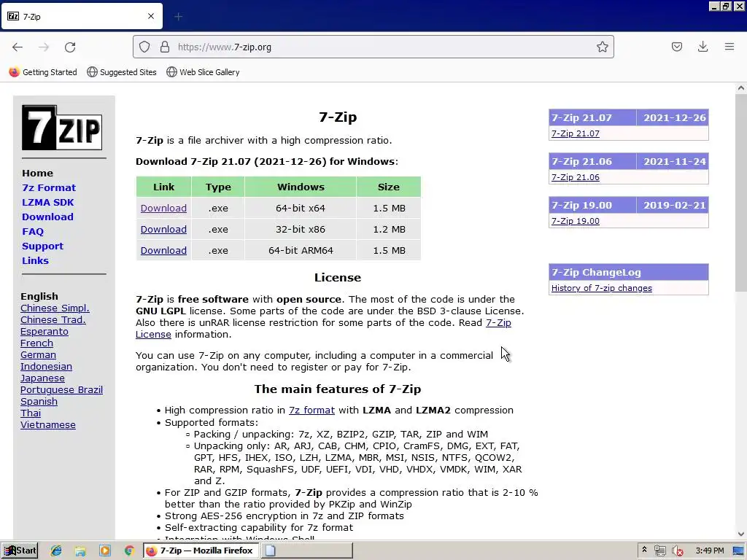Click the network tray icon

[659, 551]
